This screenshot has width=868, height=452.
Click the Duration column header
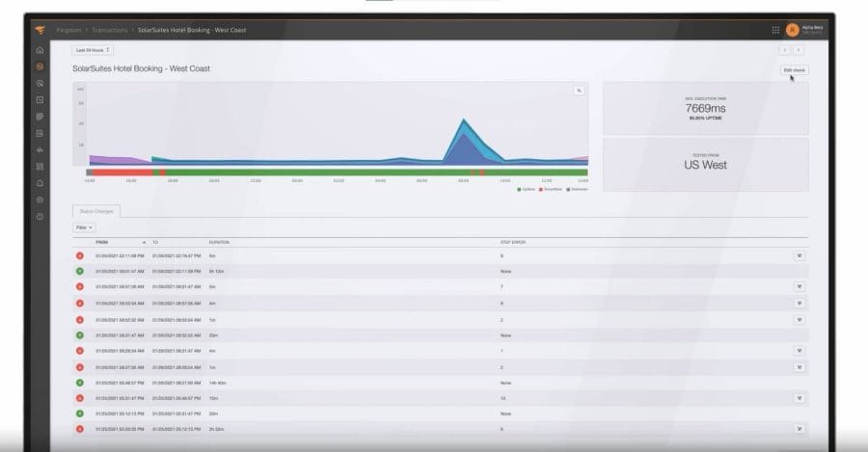point(219,242)
